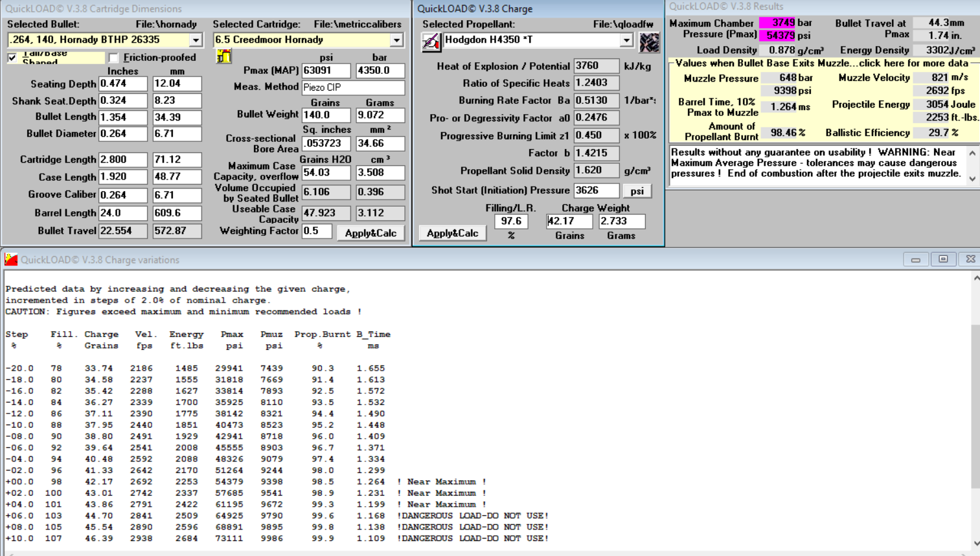
Task: Click the Charge Weight grams field
Action: (x=621, y=221)
